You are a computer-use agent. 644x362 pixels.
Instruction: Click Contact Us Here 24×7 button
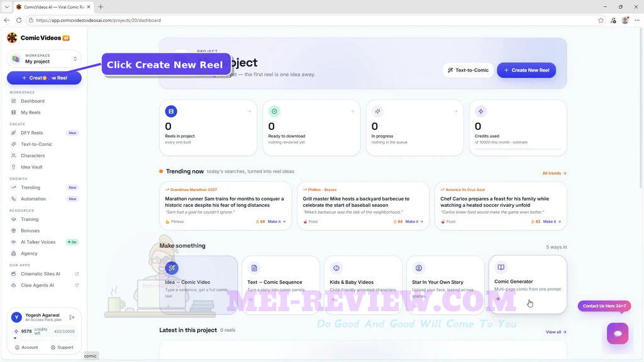604,306
